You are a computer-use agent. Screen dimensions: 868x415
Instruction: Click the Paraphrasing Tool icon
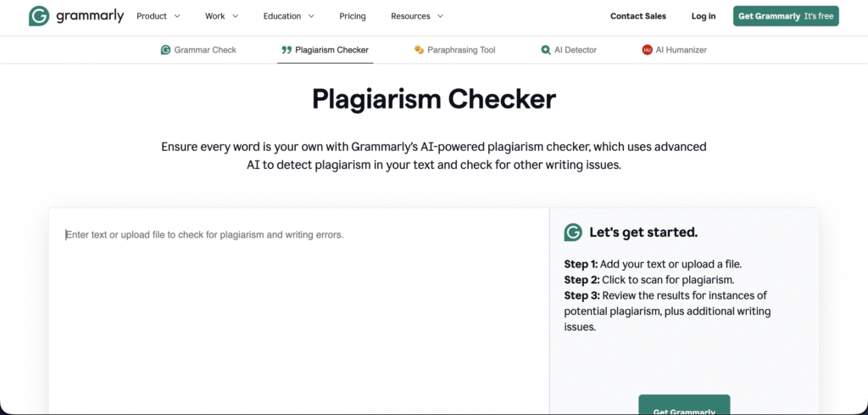tap(419, 50)
